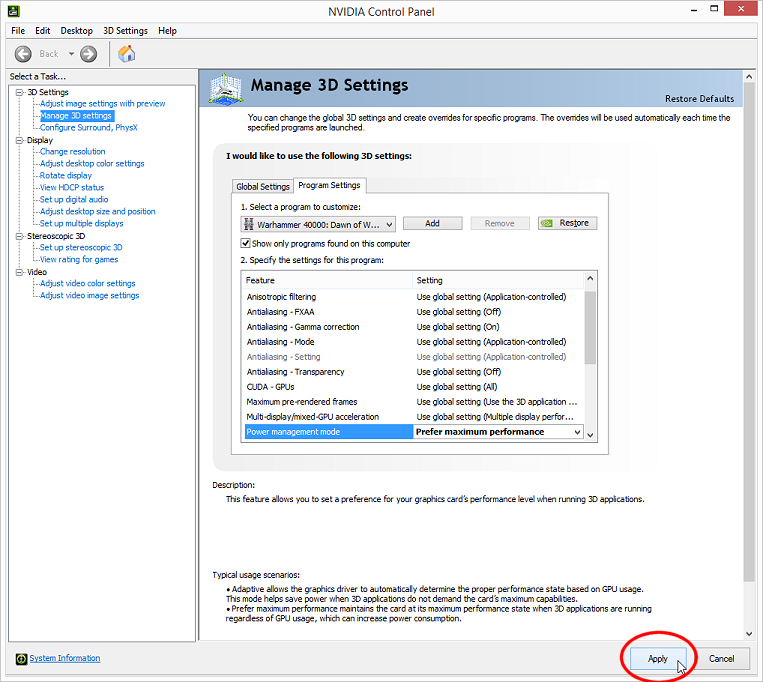
Task: Select Adjust image settings with preview
Action: [x=103, y=104]
